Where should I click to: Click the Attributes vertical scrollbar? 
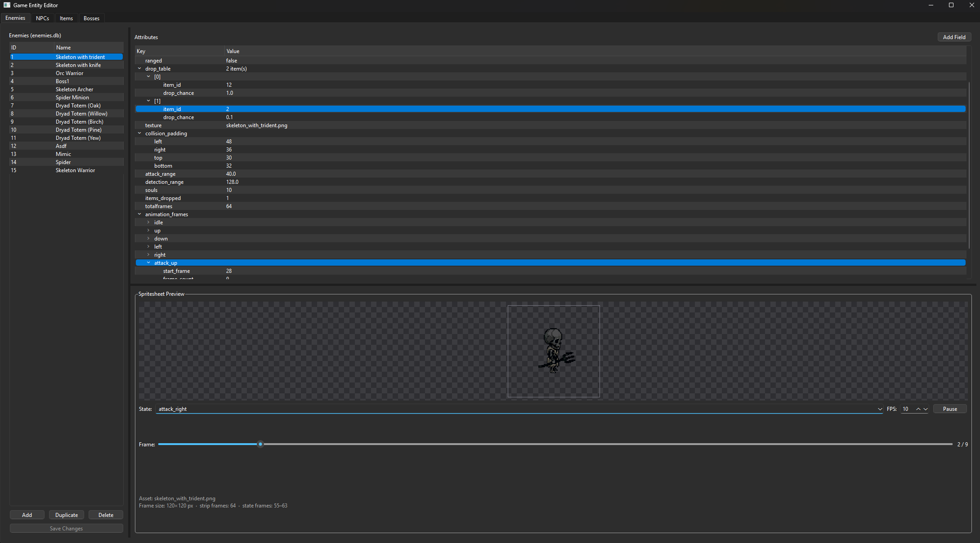[969, 165]
